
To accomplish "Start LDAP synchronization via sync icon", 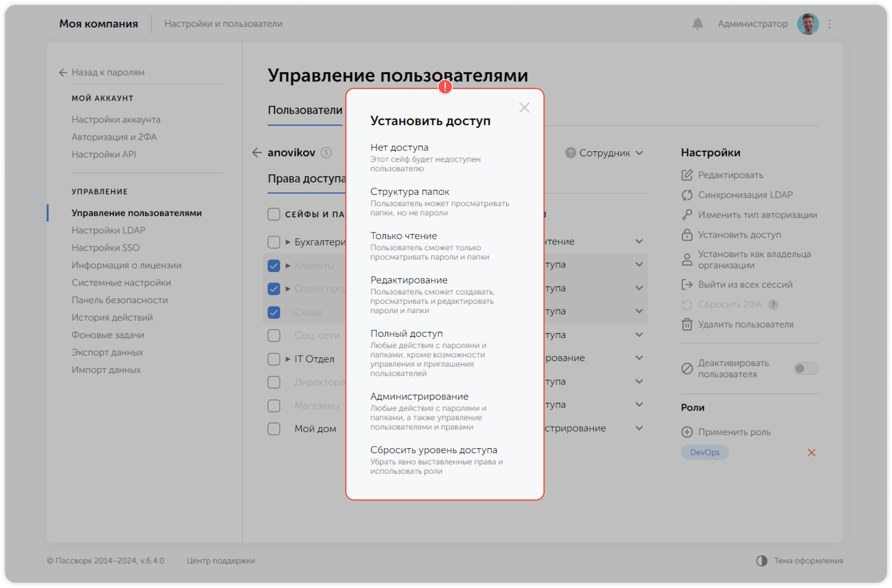I will pos(687,195).
